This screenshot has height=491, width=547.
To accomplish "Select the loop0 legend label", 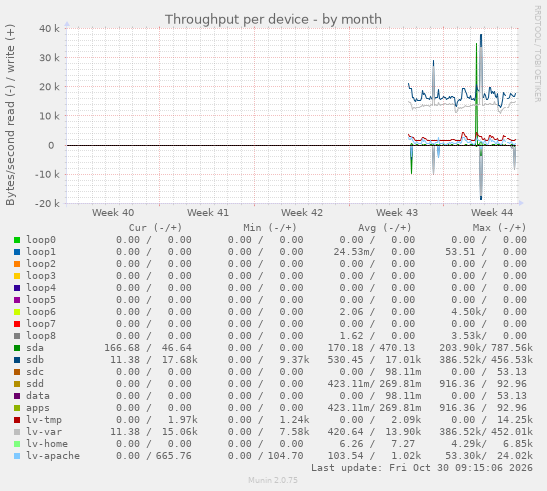I will pos(41,240).
